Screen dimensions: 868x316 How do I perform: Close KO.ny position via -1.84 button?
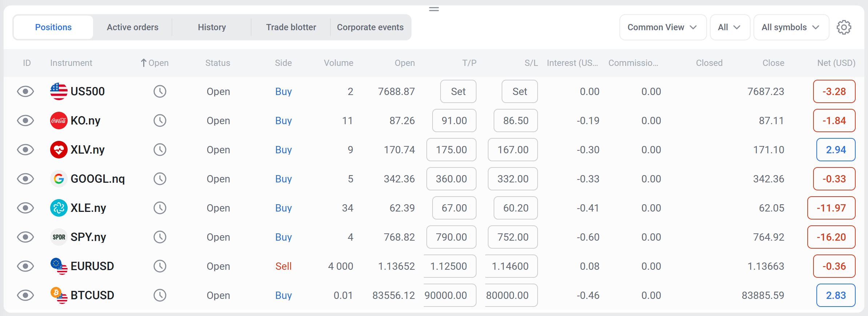tap(834, 121)
